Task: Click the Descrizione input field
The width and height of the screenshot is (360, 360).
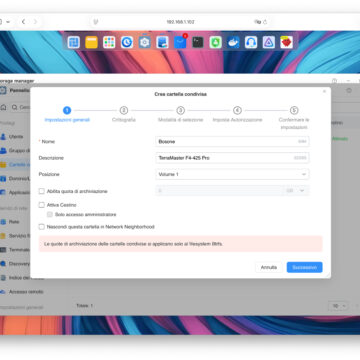Action: (232, 158)
